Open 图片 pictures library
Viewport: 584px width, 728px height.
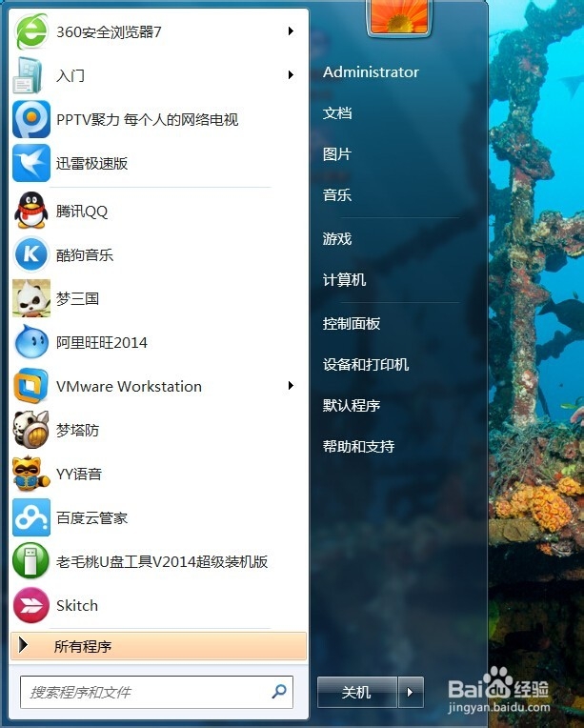click(x=337, y=153)
